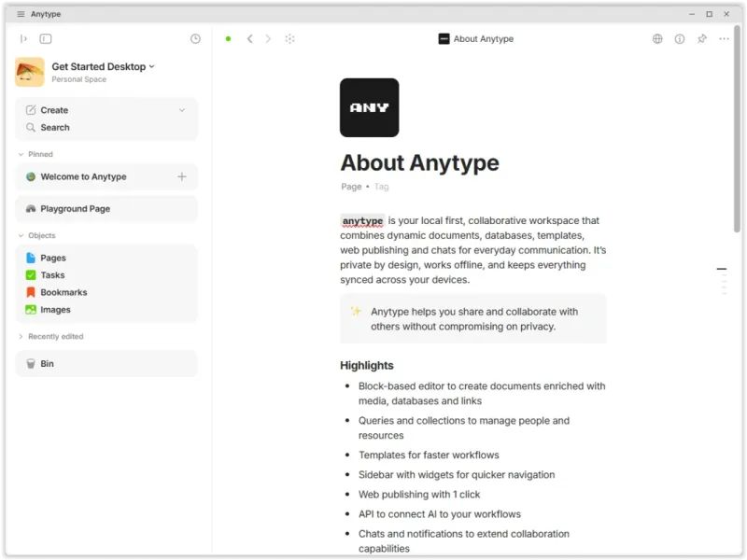
Task: Click the highlighted anytype code word
Action: [362, 220]
